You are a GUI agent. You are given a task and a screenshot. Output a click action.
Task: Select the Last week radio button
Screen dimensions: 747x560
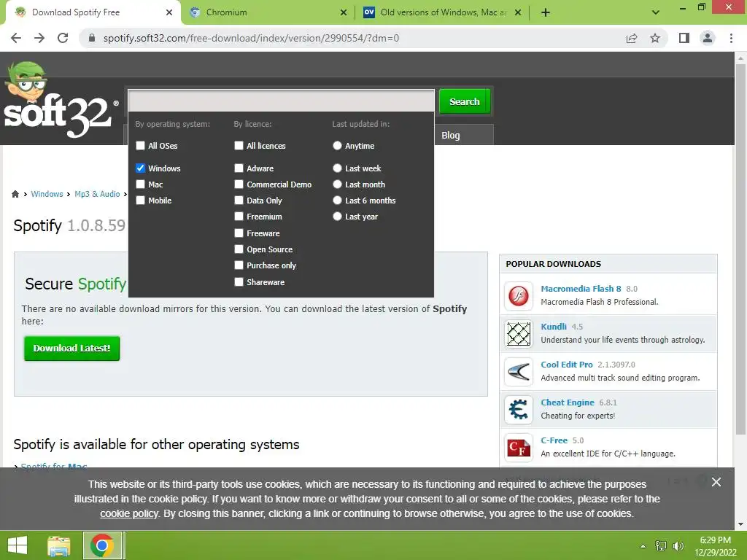click(337, 168)
